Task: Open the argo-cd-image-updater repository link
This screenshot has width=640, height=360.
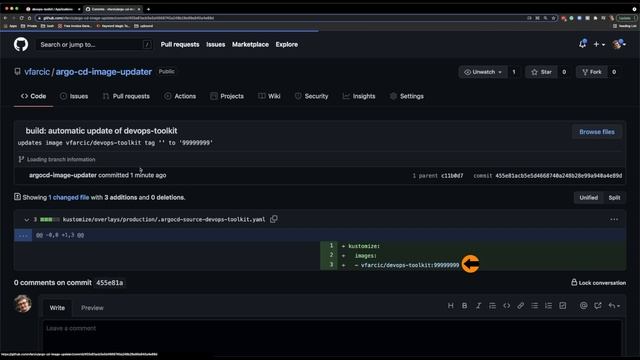Action: click(x=104, y=72)
